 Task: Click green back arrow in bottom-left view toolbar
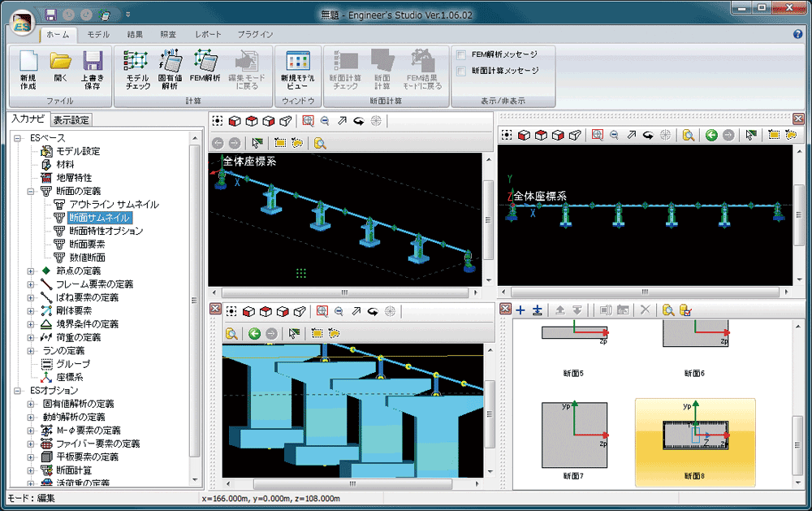254,333
